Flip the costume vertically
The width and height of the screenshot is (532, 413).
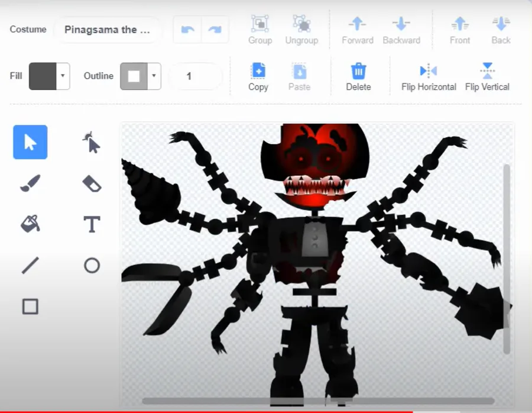pyautogui.click(x=487, y=77)
